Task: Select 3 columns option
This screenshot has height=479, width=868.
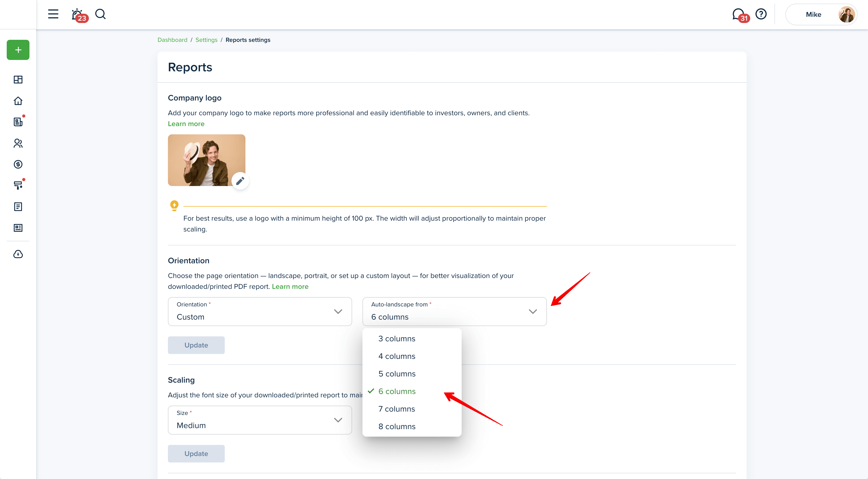Action: [397, 338]
